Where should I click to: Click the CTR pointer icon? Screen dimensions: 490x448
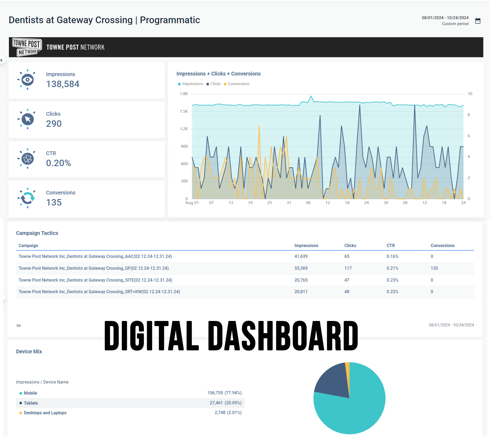(27, 159)
